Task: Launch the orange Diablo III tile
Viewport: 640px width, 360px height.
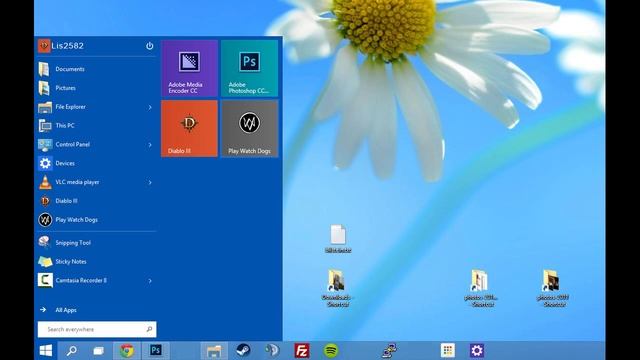Action: [189, 129]
